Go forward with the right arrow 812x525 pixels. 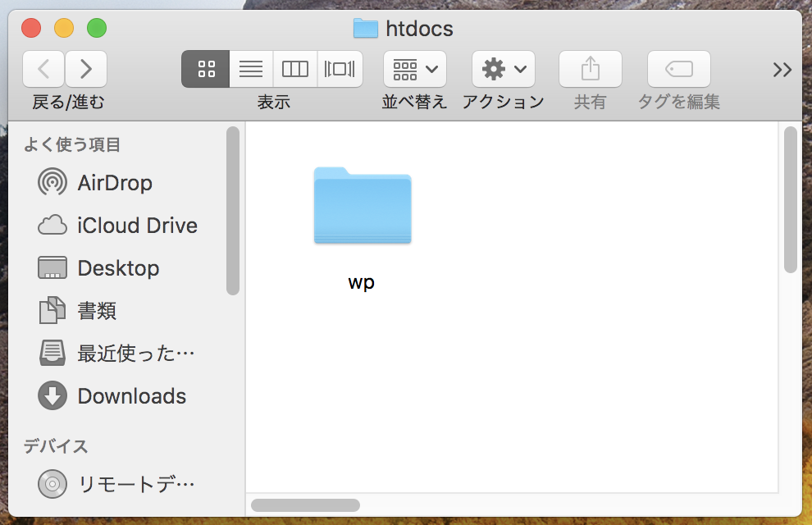coord(86,70)
